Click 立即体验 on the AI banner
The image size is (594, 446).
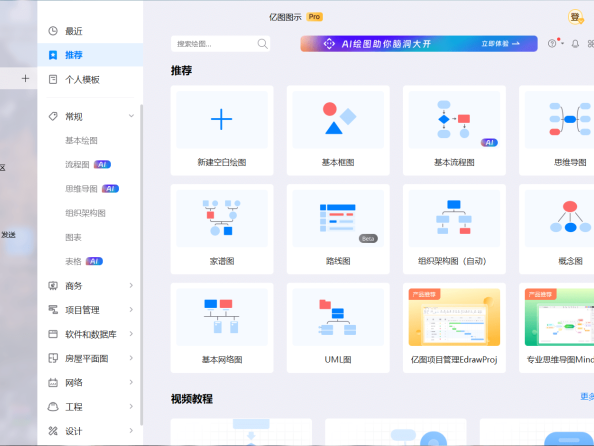click(x=500, y=44)
